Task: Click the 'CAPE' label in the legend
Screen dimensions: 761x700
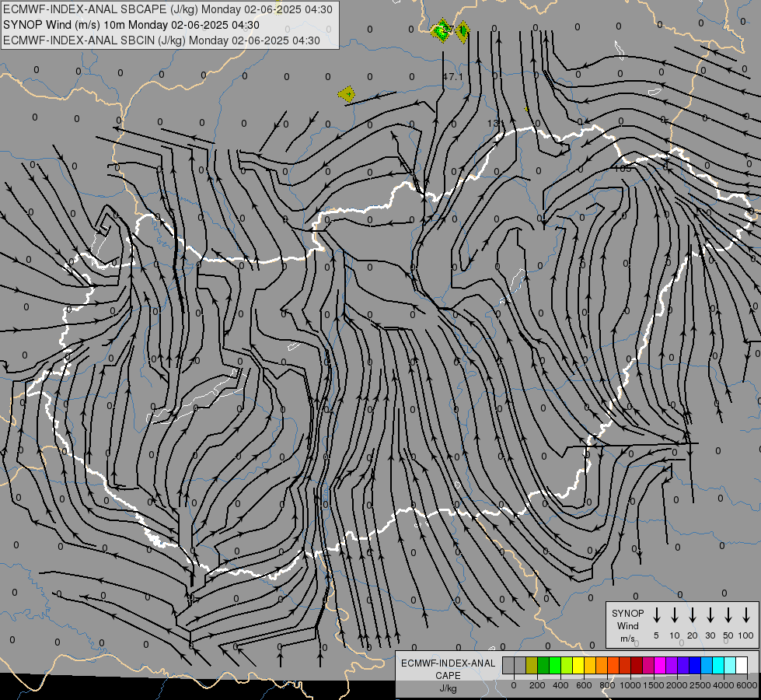Action: (448, 676)
